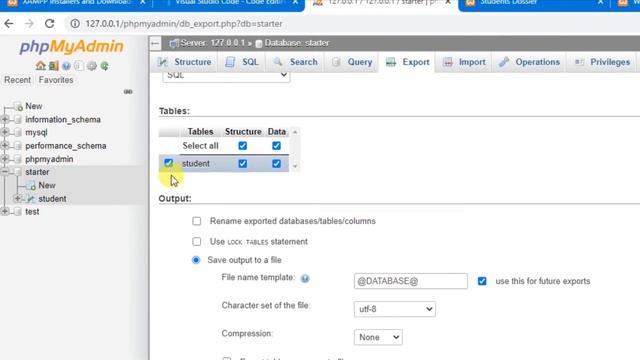Open the Query tab

point(352,62)
